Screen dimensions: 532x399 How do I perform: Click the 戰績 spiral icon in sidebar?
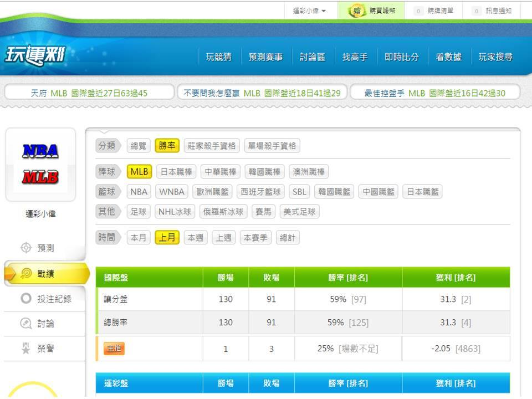(x=26, y=273)
